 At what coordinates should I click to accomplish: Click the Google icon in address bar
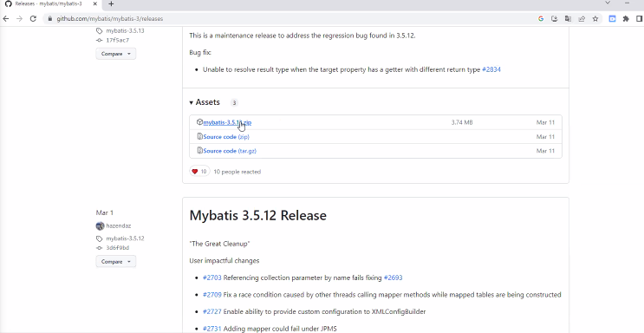click(x=541, y=18)
